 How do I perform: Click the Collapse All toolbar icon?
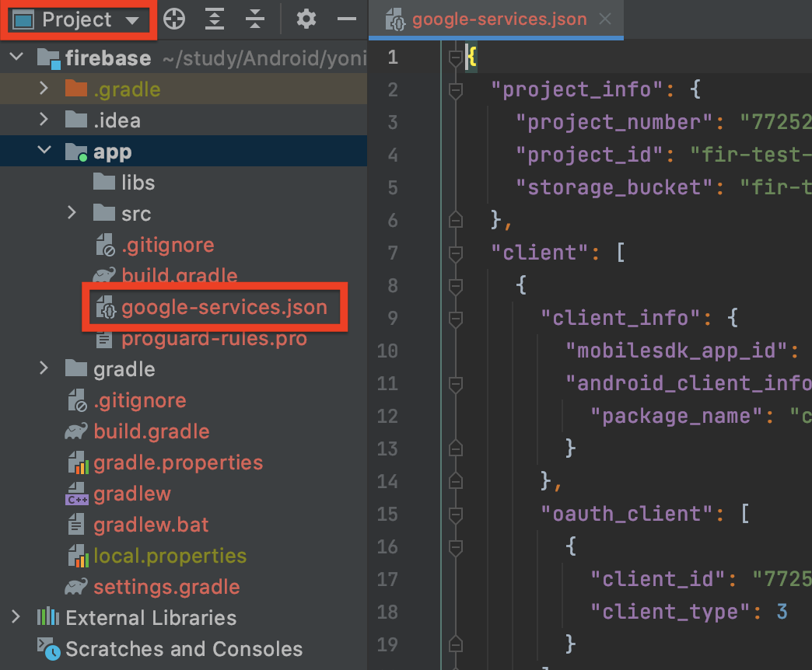tap(255, 19)
